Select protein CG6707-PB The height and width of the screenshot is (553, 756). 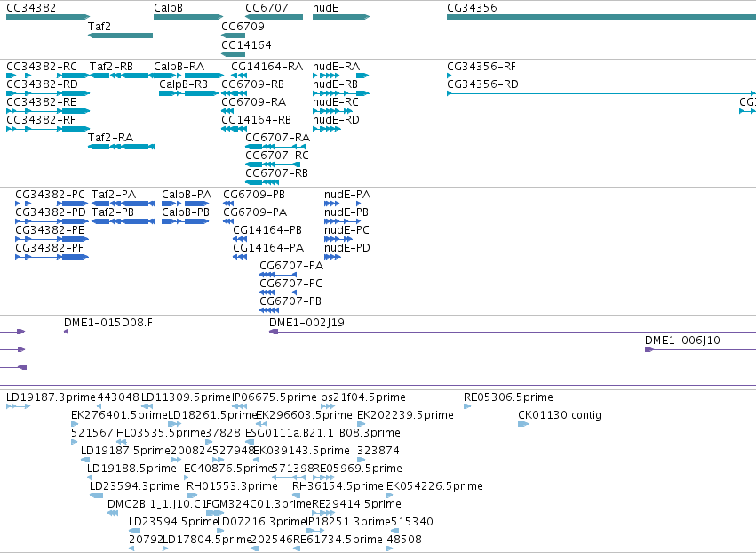coord(269,309)
